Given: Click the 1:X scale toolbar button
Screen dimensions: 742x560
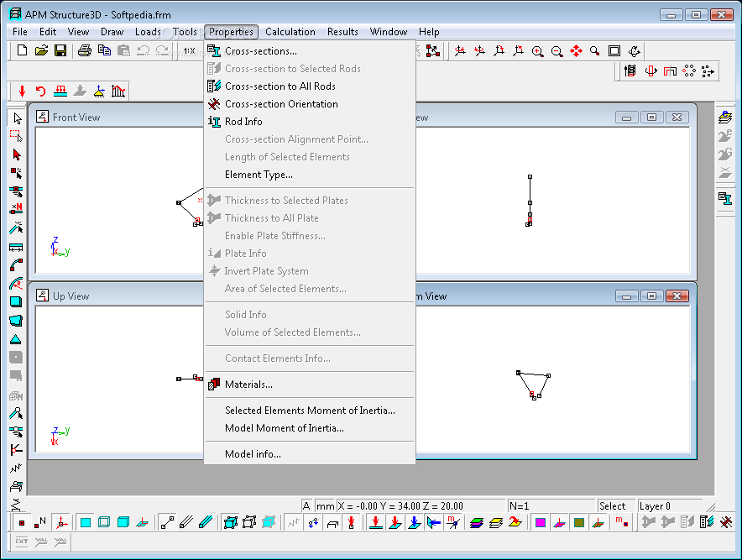Looking at the screenshot, I should (x=190, y=50).
